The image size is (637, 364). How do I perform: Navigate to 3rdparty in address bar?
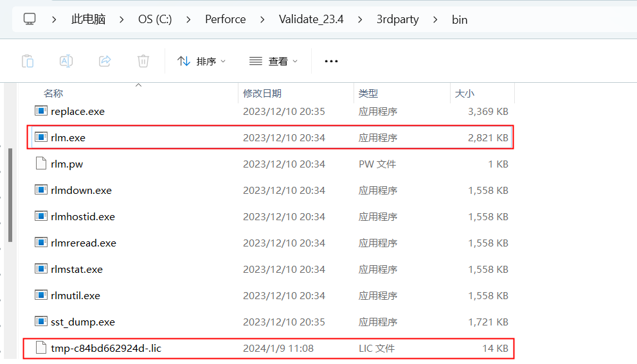(397, 19)
